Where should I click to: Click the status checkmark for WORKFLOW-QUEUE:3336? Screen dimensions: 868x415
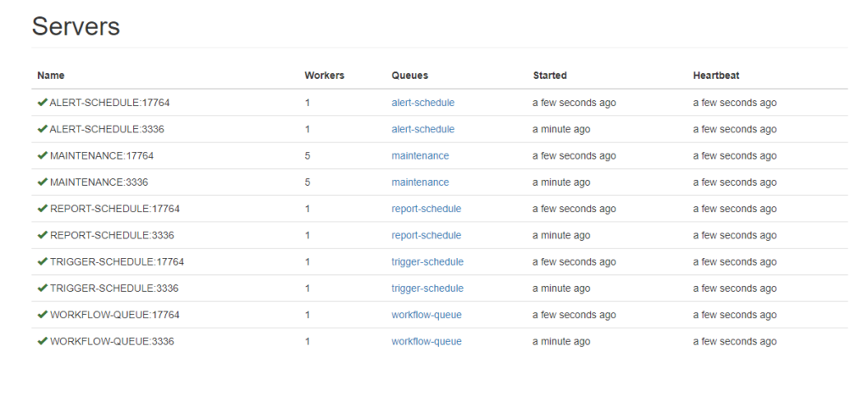(42, 341)
